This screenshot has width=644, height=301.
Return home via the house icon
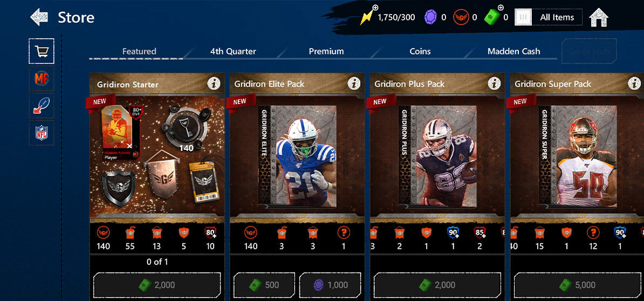(x=598, y=18)
